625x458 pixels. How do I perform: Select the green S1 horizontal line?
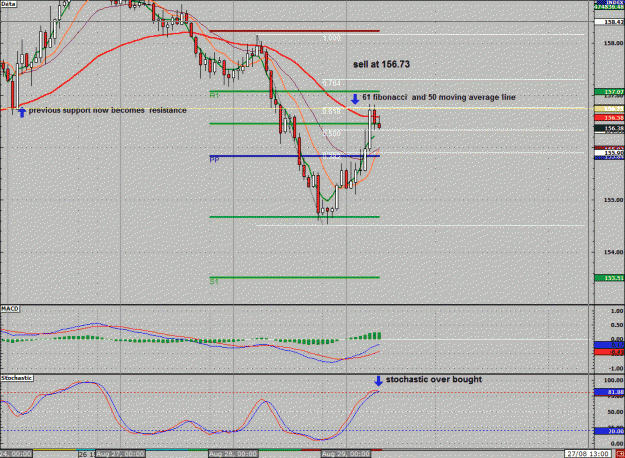tap(295, 277)
